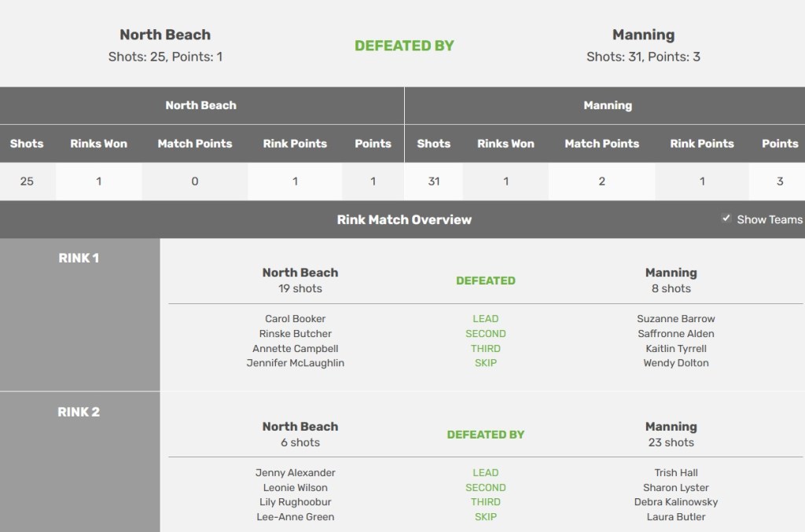Screen dimensions: 805x532
Task: Select player Wendy Dolton
Action: [x=676, y=363]
